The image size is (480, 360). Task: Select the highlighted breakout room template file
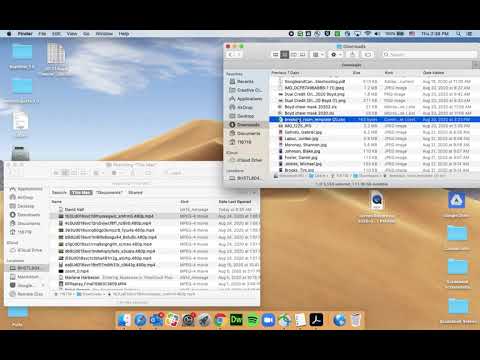click(x=374, y=119)
